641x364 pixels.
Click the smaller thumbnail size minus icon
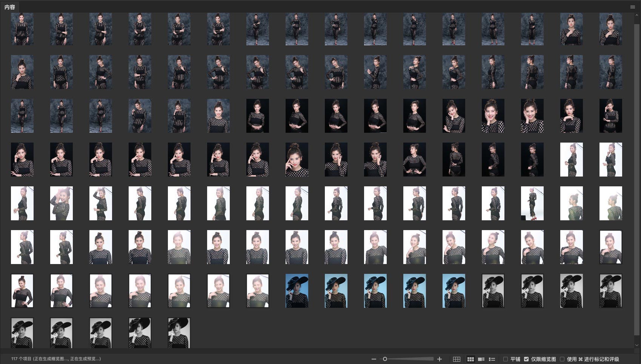[374, 359]
